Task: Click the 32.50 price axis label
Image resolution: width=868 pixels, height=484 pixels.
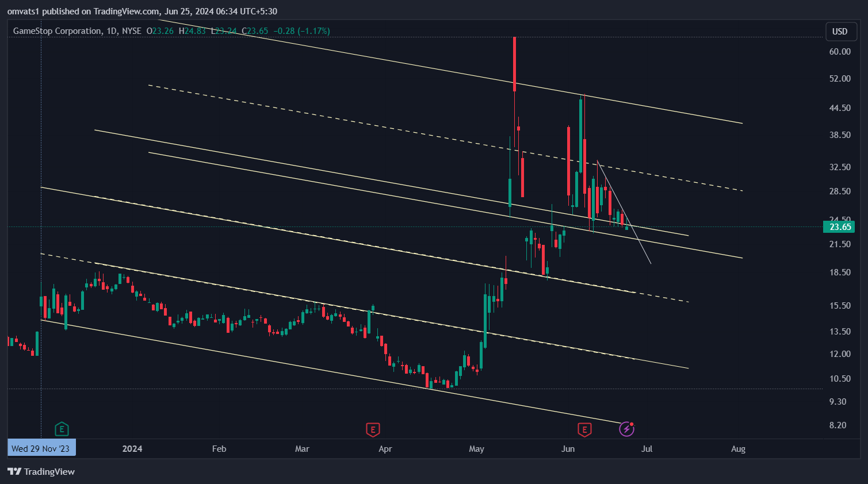Action: coord(840,167)
